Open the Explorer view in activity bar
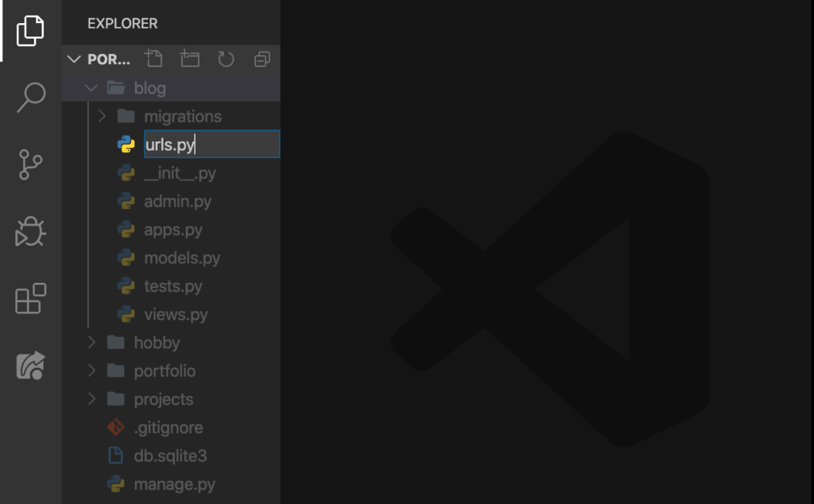Viewport: 814px width, 504px height. pyautogui.click(x=30, y=31)
